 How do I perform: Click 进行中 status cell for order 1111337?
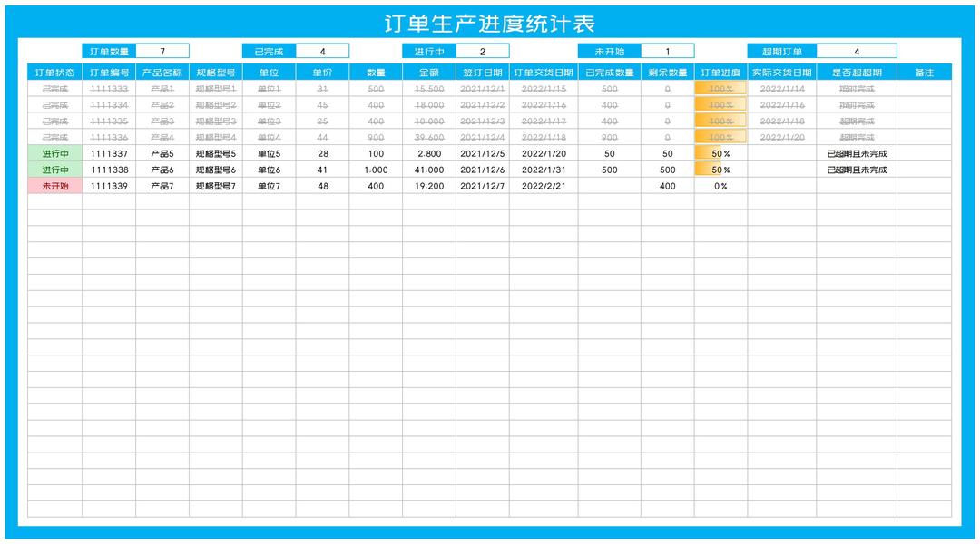[x=55, y=153]
